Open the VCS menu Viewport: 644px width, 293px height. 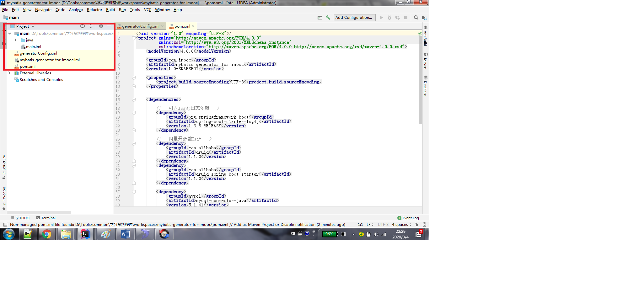point(148,10)
